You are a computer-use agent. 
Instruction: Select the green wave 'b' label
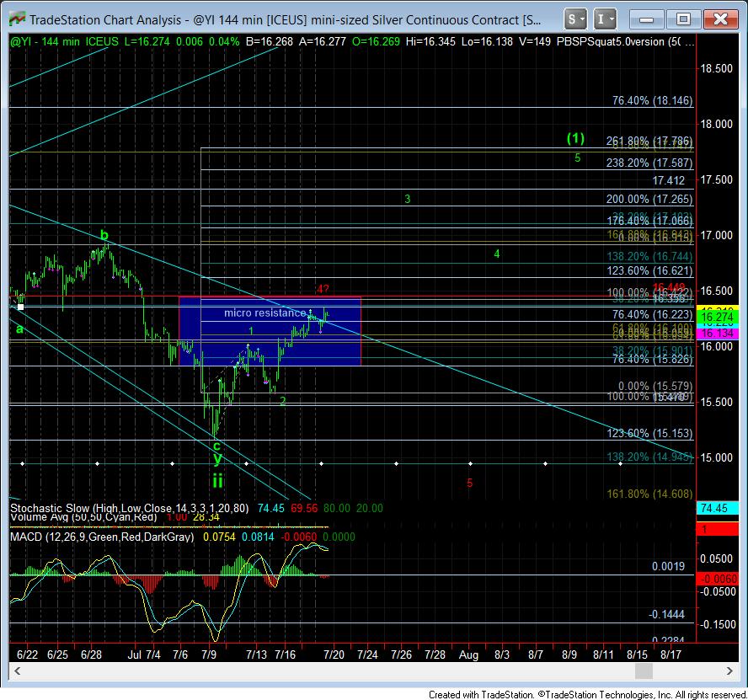[104, 235]
